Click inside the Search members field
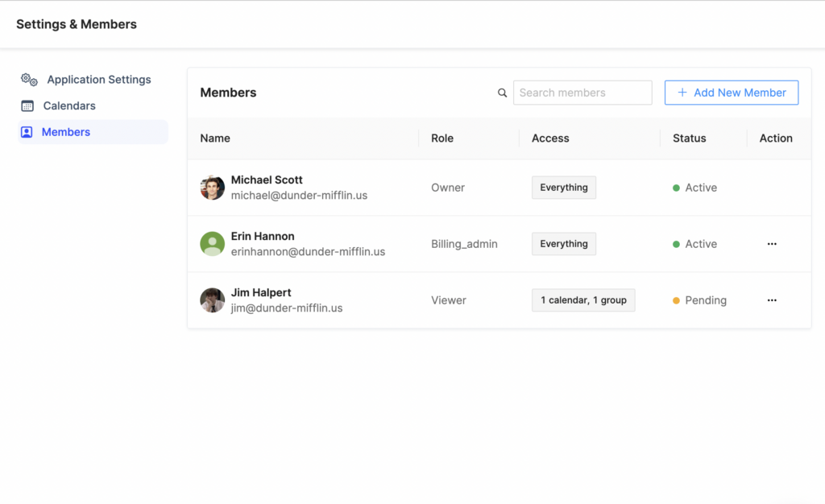This screenshot has height=504, width=825. (582, 93)
